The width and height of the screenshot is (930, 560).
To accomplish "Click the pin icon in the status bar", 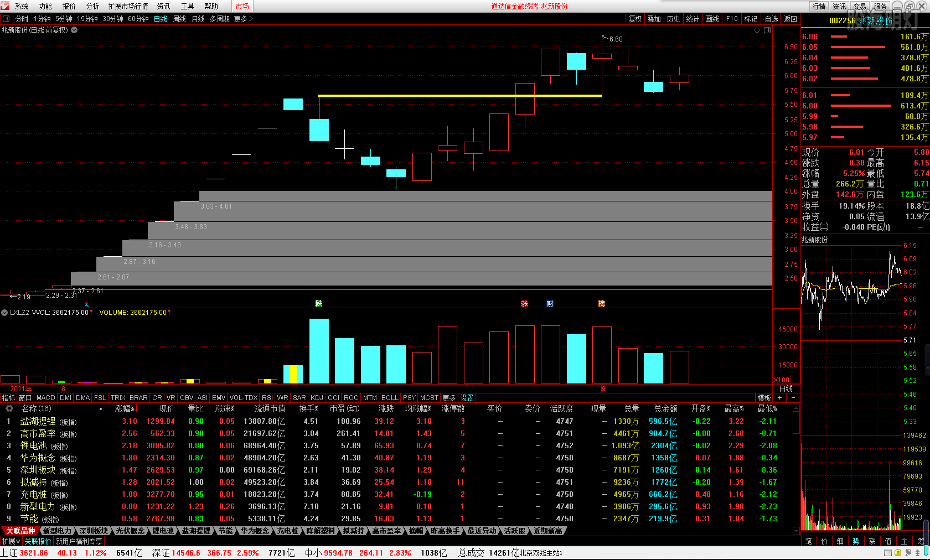I will click(909, 553).
